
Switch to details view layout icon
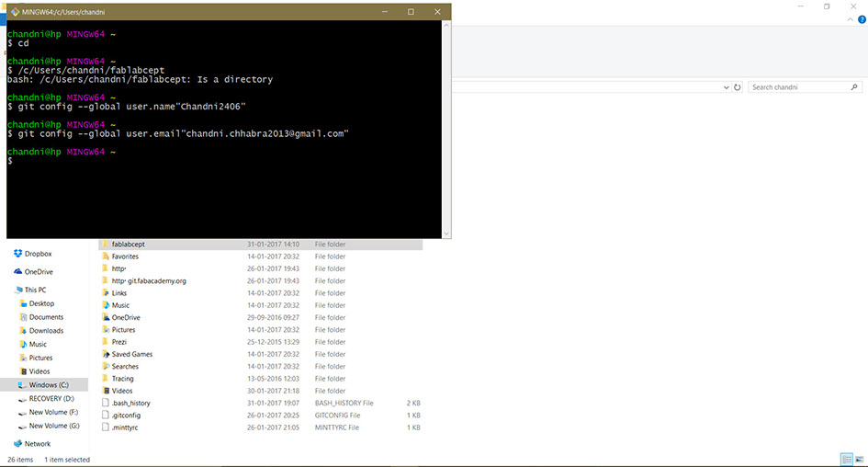coord(846,460)
